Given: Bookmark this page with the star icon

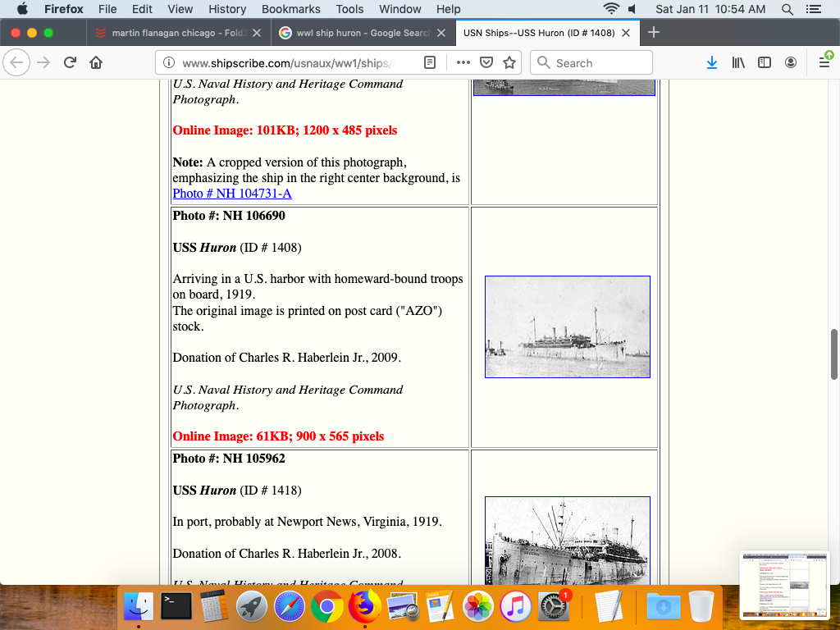Looking at the screenshot, I should click(509, 62).
